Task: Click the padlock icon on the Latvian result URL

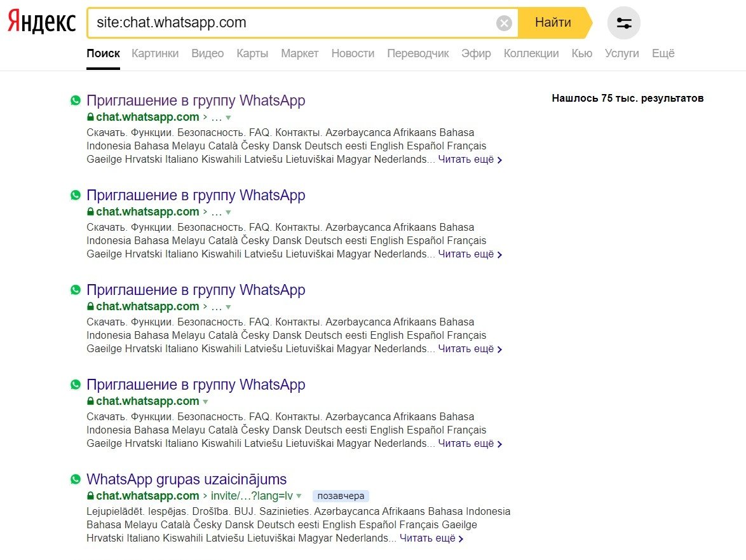Action: [90, 496]
